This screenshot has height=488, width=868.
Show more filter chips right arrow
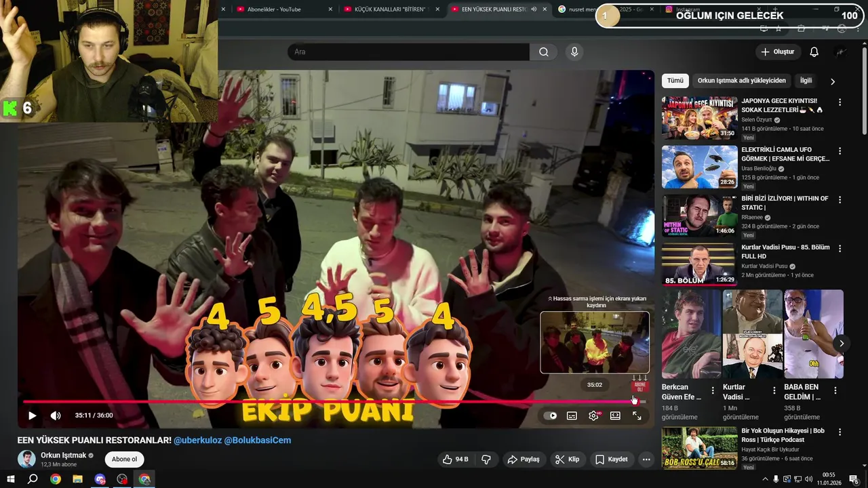click(x=833, y=81)
